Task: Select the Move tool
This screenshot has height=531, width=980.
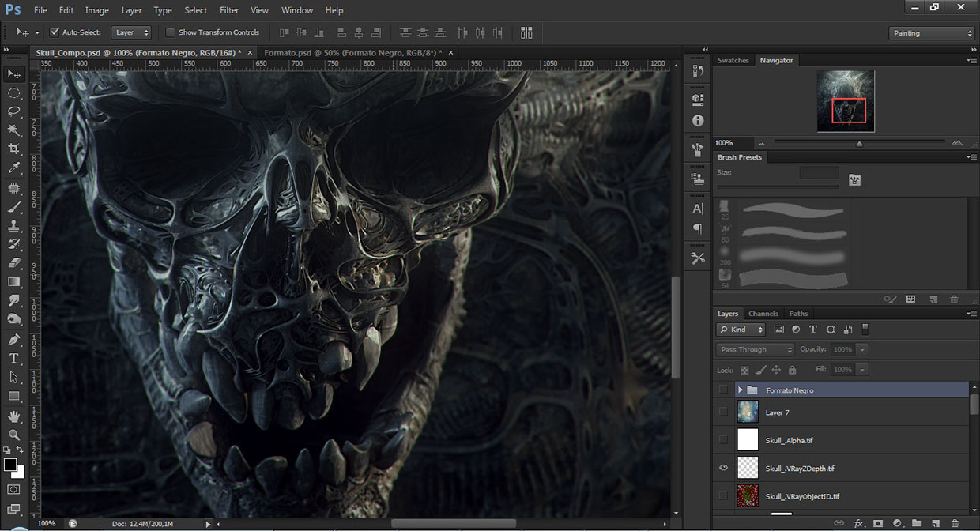Action: click(14, 73)
